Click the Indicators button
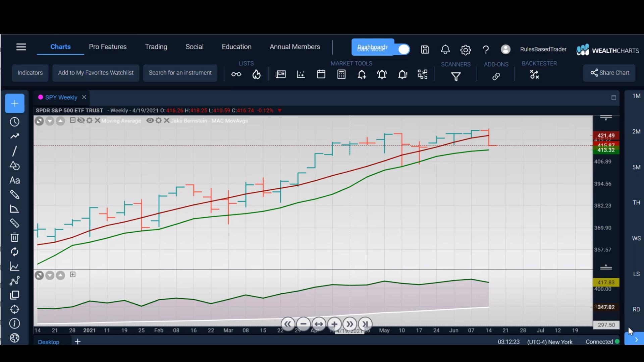Image resolution: width=644 pixels, height=362 pixels. tap(30, 73)
